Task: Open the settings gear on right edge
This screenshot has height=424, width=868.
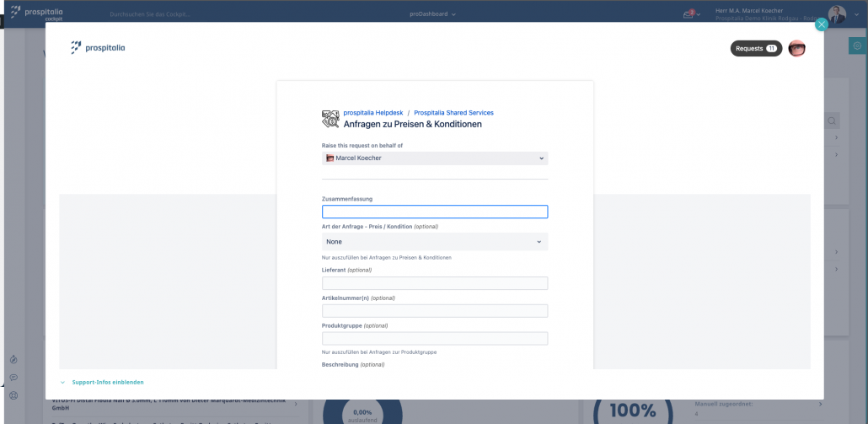Action: 857,46
